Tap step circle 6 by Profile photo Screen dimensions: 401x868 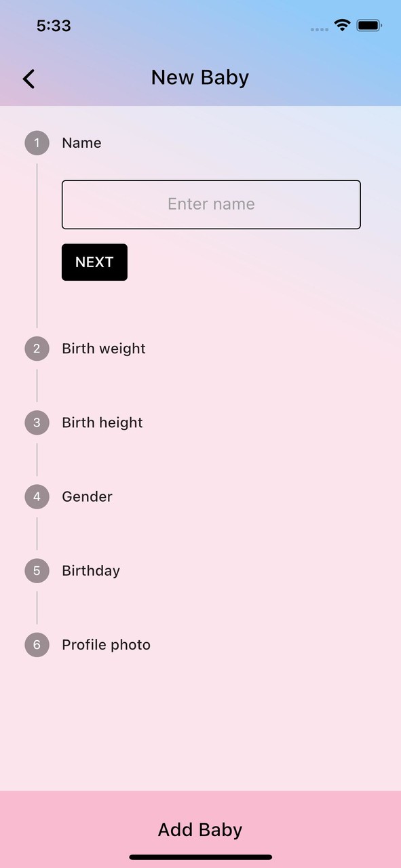click(37, 645)
